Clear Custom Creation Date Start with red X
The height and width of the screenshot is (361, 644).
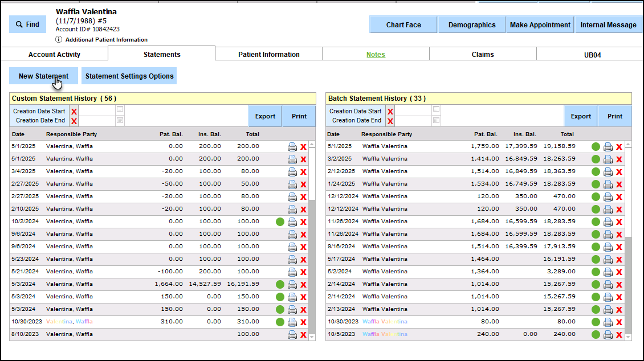coord(74,112)
